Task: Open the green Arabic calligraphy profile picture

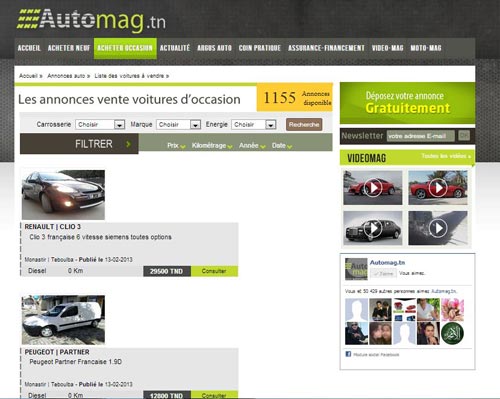Action: [452, 333]
